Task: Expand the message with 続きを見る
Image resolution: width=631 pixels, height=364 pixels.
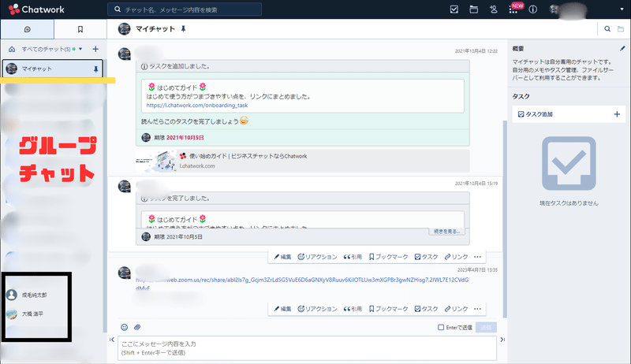Action: pos(446,232)
